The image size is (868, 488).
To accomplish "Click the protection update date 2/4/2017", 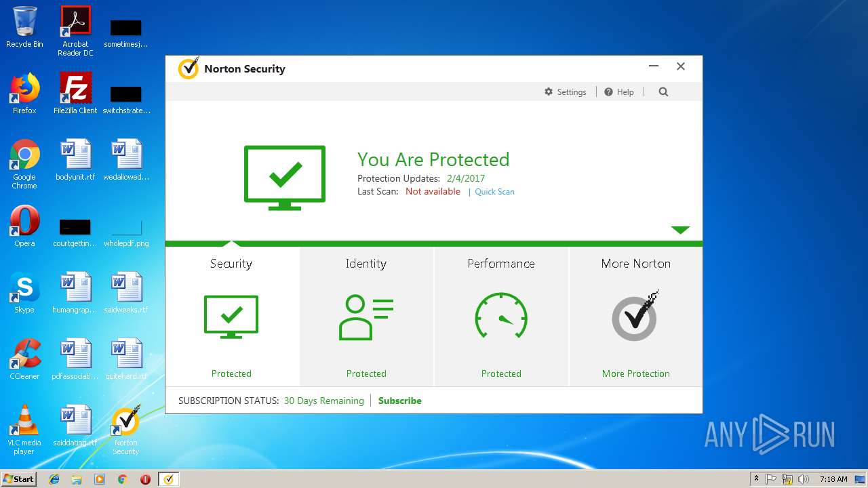I will (x=466, y=179).
